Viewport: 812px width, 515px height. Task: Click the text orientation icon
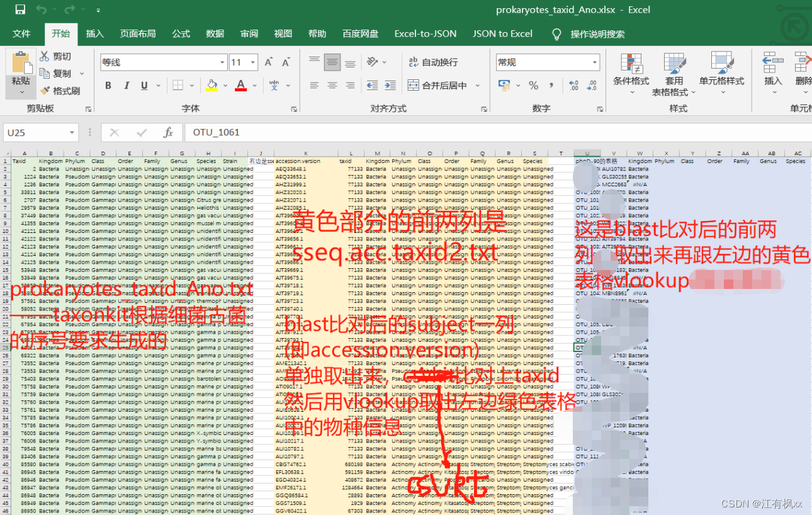(373, 62)
